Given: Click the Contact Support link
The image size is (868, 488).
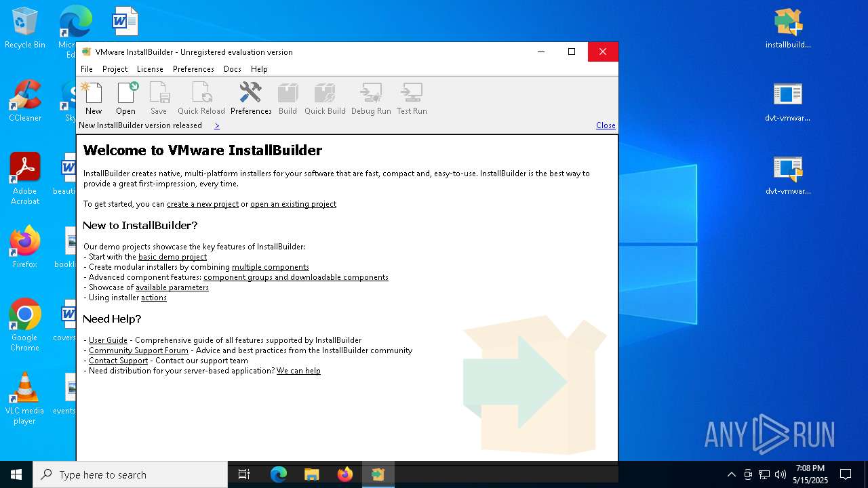Looking at the screenshot, I should (118, 361).
